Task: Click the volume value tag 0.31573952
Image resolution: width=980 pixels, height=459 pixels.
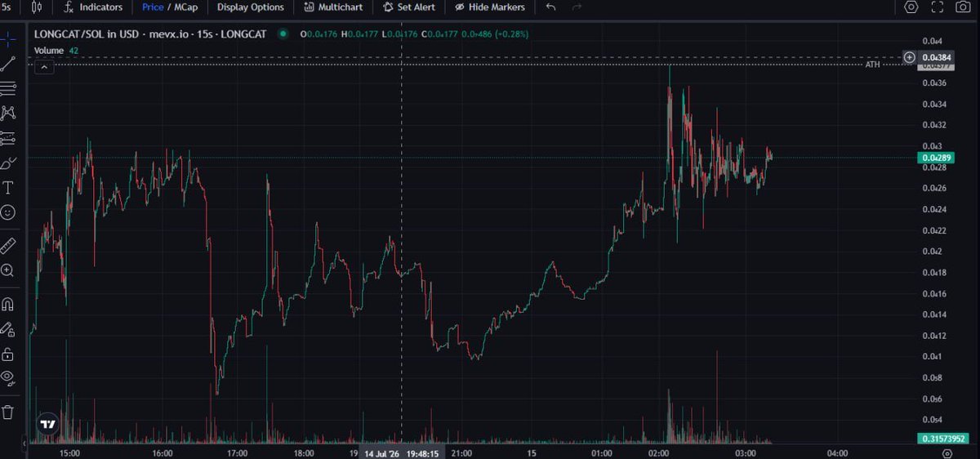Action: point(942,439)
